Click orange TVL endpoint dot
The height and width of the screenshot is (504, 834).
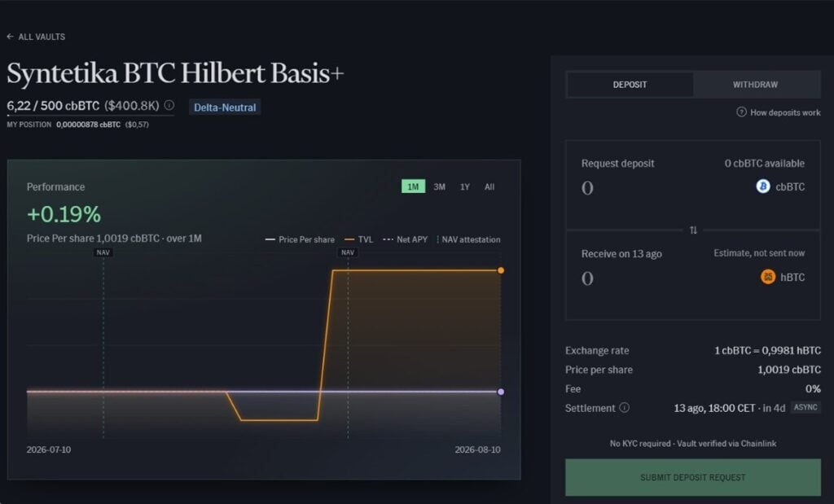501,270
